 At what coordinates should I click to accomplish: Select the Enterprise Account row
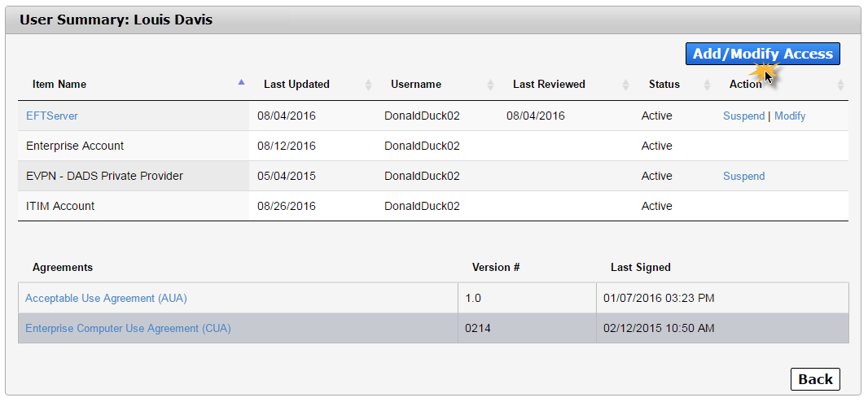pos(433,146)
